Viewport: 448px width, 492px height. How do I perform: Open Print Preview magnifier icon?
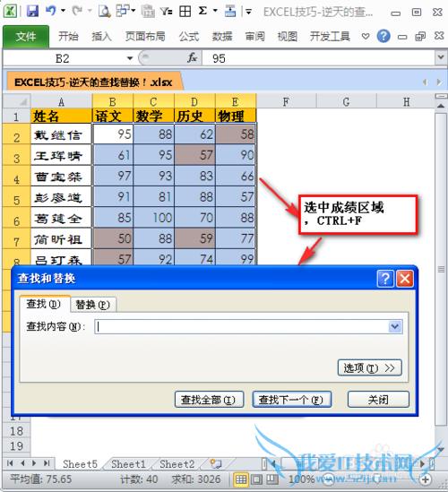click(104, 12)
